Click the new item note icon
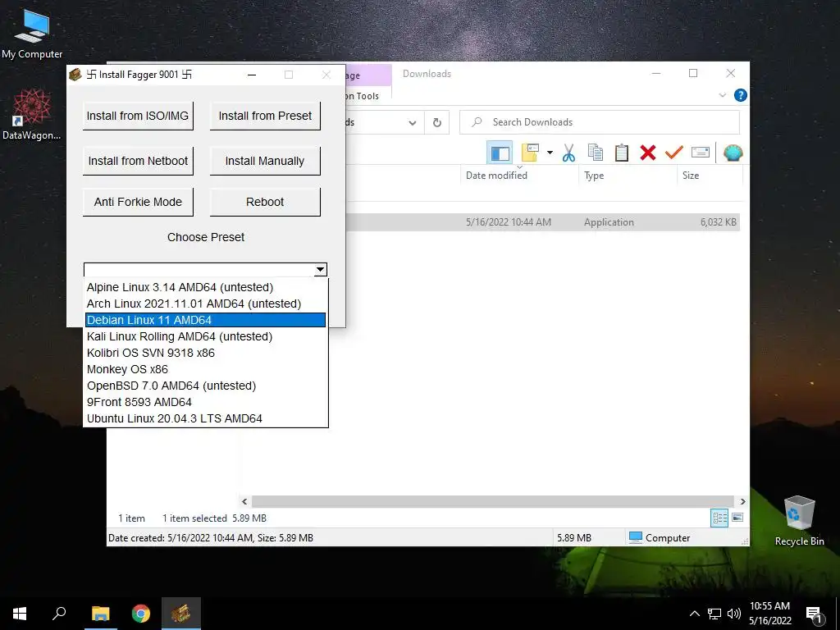 click(x=530, y=153)
